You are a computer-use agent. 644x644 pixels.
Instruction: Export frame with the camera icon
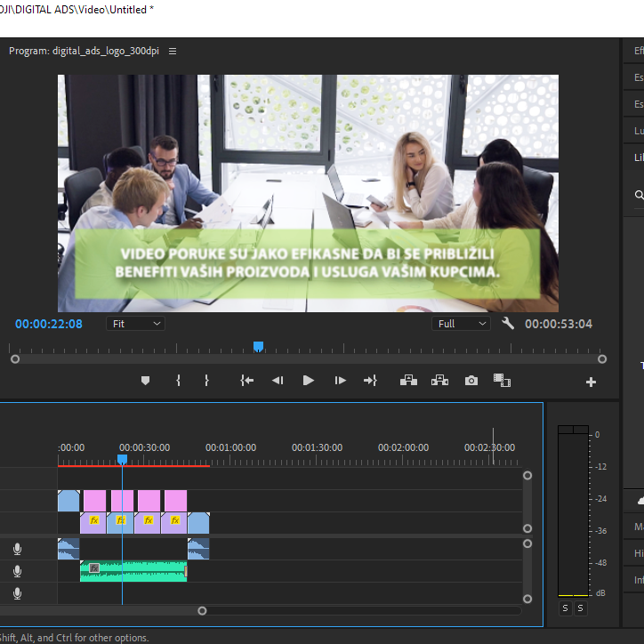471,381
